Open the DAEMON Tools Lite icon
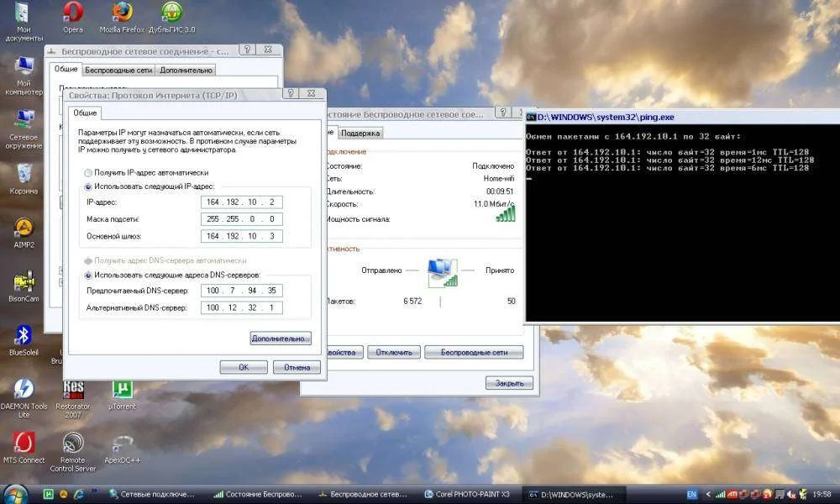Screen dimensions: 840x504 [24, 390]
